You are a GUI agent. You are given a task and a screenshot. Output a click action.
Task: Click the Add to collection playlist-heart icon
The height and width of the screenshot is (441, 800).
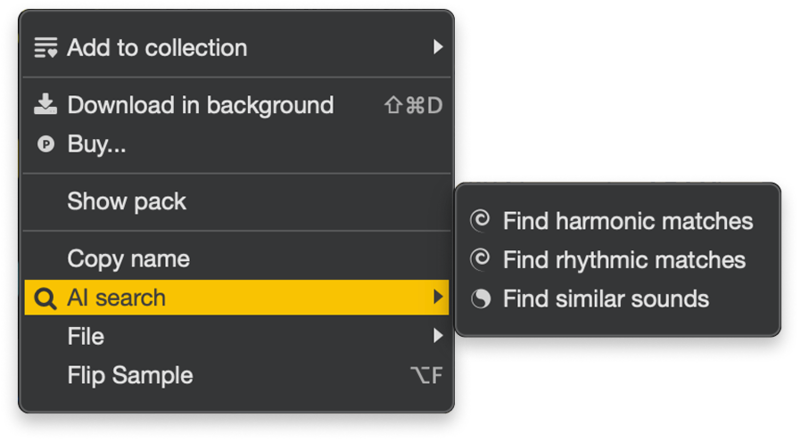point(45,47)
